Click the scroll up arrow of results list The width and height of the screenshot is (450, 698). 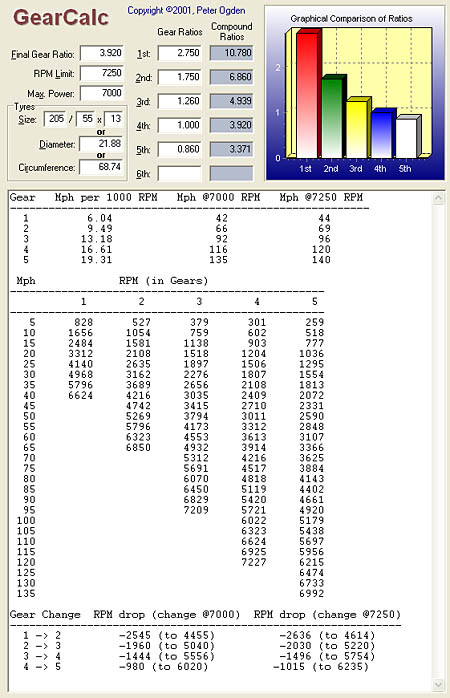438,198
